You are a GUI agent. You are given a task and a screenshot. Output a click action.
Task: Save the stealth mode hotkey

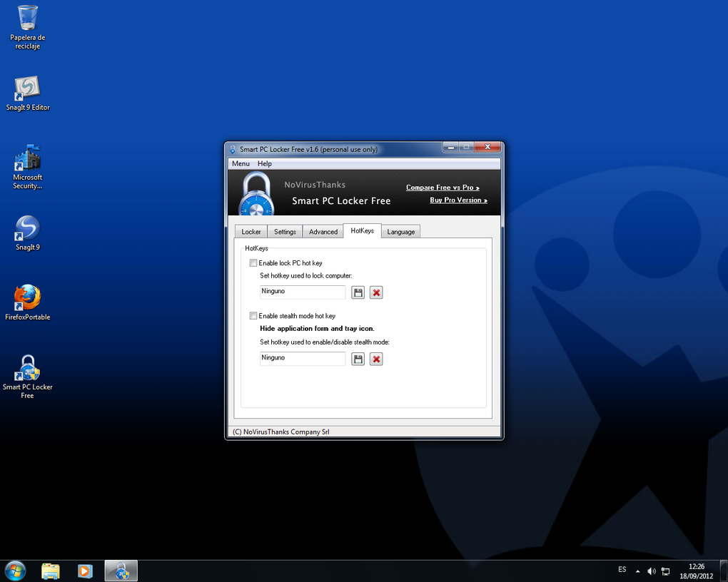[358, 359]
